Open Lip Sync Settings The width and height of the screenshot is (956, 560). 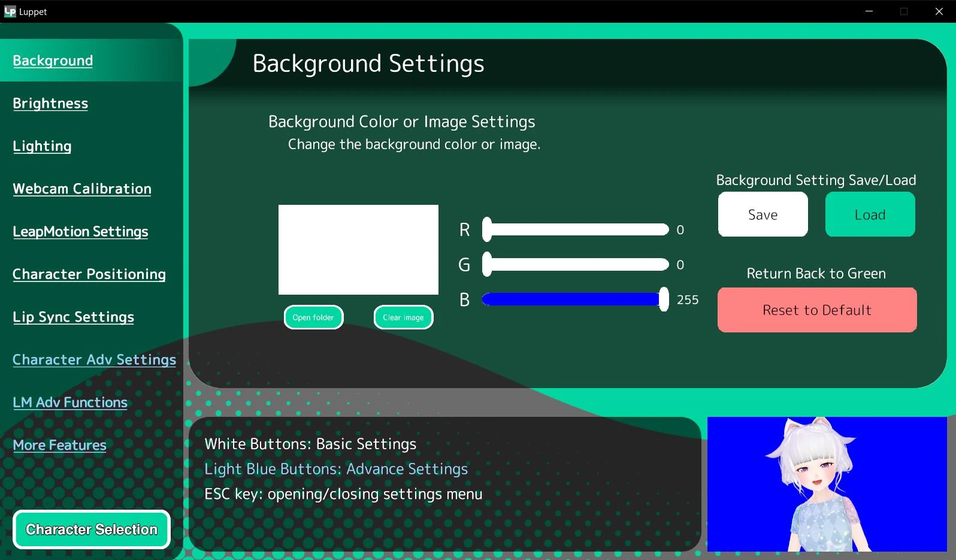pyautogui.click(x=73, y=317)
